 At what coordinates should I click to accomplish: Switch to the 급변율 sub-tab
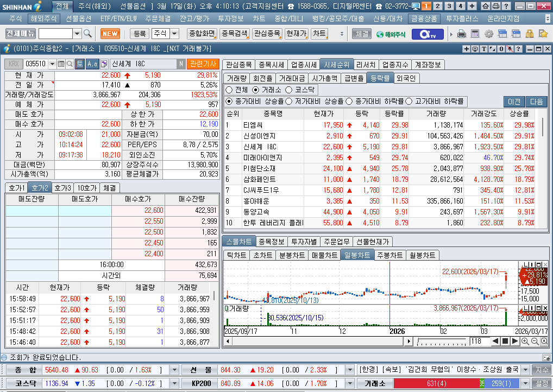[354, 78]
